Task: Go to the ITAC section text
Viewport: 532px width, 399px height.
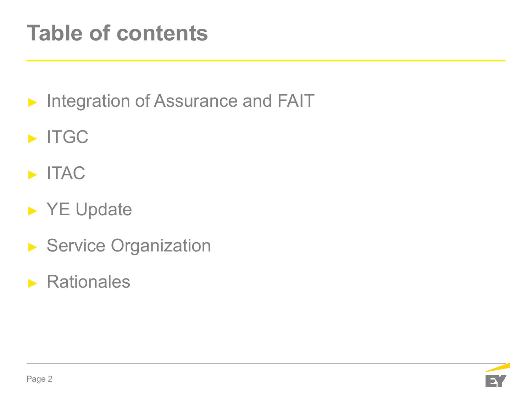Action: [x=66, y=173]
